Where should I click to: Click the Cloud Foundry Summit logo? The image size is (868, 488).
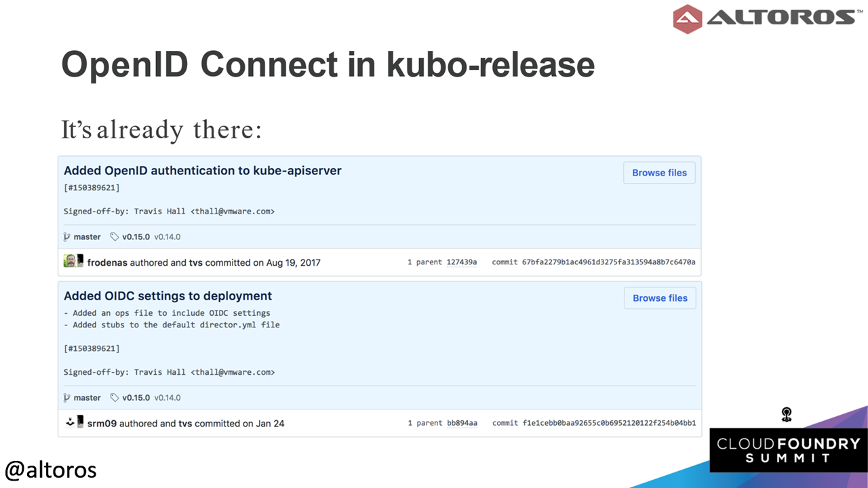(789, 450)
